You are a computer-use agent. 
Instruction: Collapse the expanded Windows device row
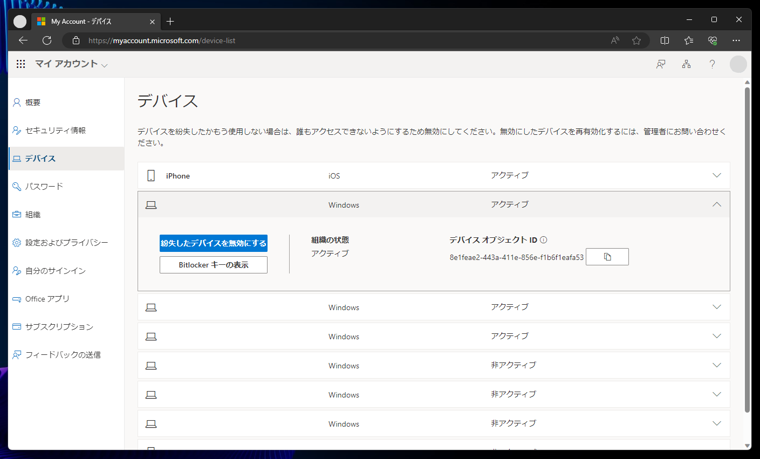tap(716, 205)
